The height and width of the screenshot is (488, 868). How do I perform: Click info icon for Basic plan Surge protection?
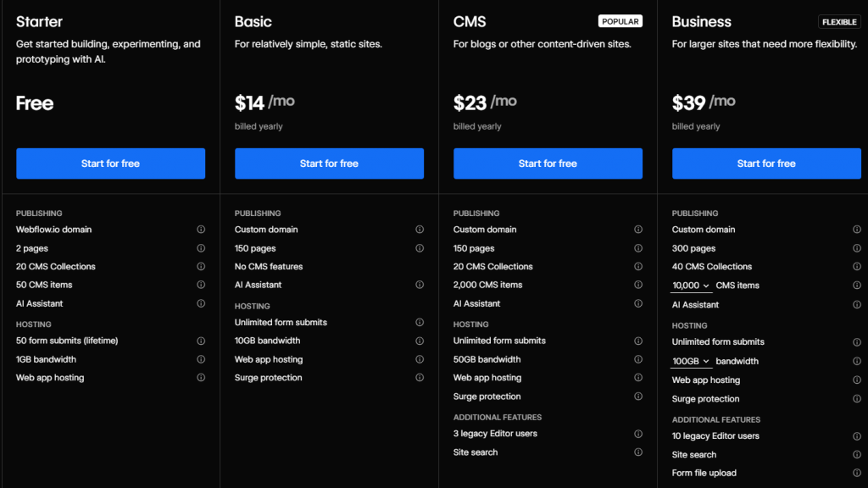(x=420, y=378)
